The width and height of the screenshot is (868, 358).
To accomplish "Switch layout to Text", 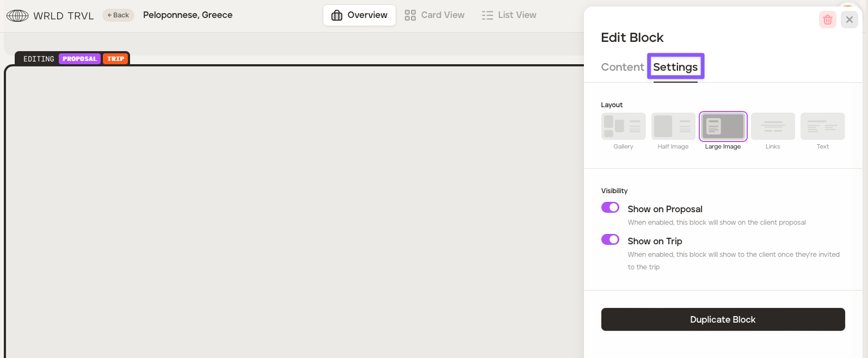I will point(822,126).
